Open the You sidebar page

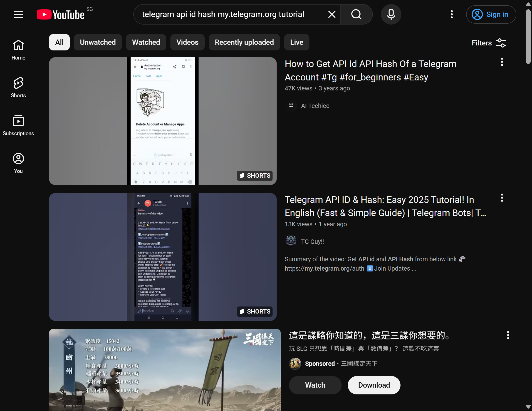[x=18, y=163]
